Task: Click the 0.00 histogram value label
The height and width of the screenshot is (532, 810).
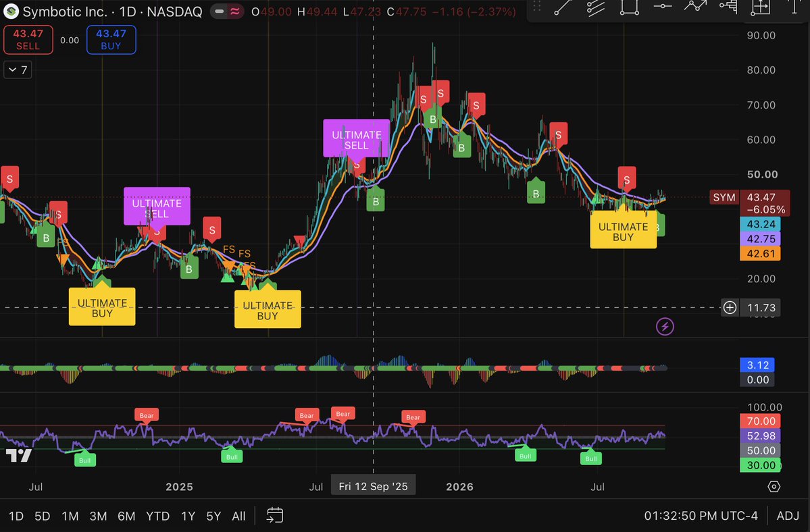Action: (757, 380)
